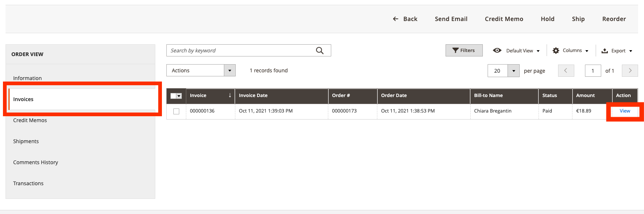This screenshot has height=214, width=644.
Task: Open the Actions dropdown
Action: (x=201, y=70)
